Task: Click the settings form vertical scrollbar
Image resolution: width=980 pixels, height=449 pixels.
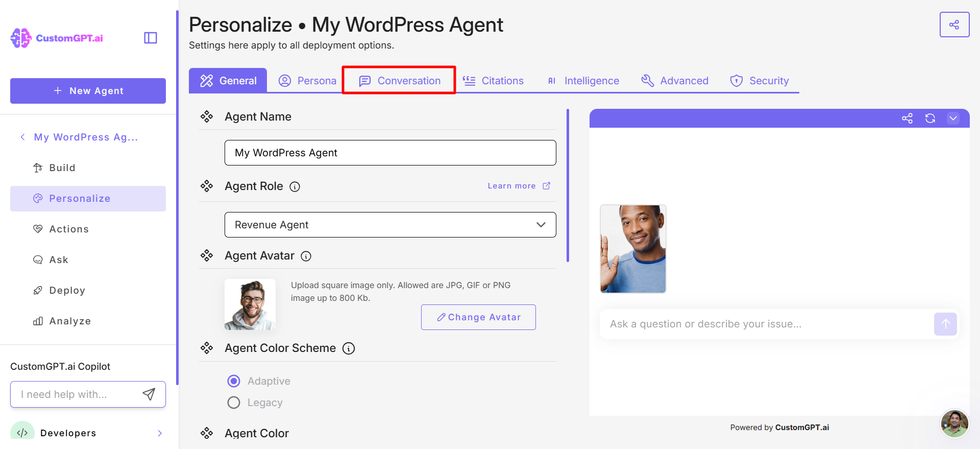Action: (568, 185)
